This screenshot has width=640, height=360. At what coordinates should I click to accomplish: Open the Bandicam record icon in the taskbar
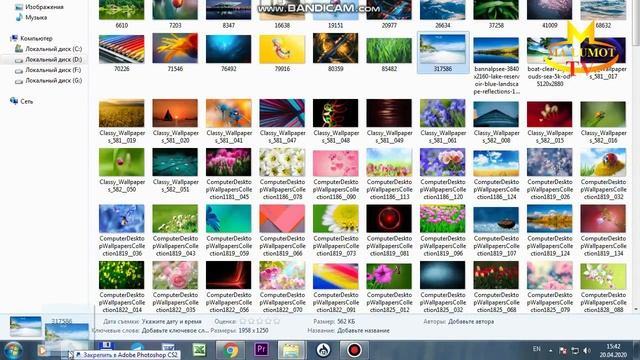pos(354,350)
